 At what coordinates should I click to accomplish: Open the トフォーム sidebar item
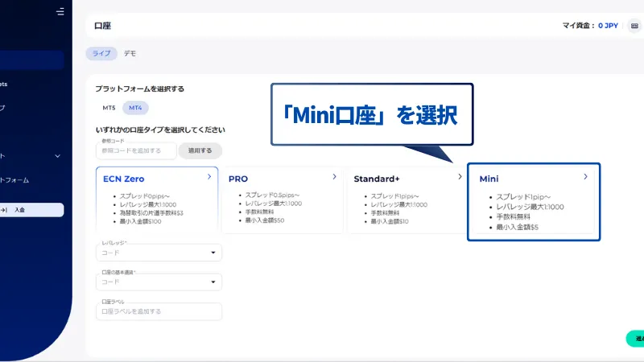click(x=14, y=180)
